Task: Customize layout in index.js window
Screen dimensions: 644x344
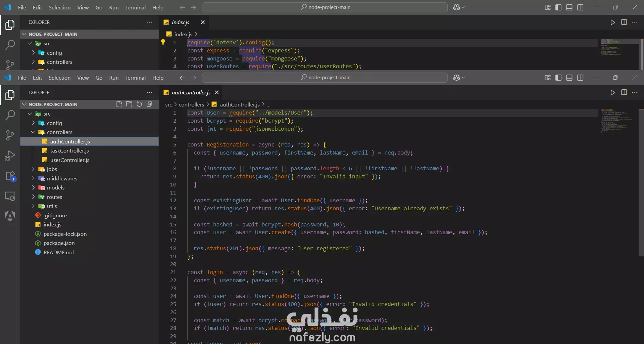Action: click(x=548, y=7)
